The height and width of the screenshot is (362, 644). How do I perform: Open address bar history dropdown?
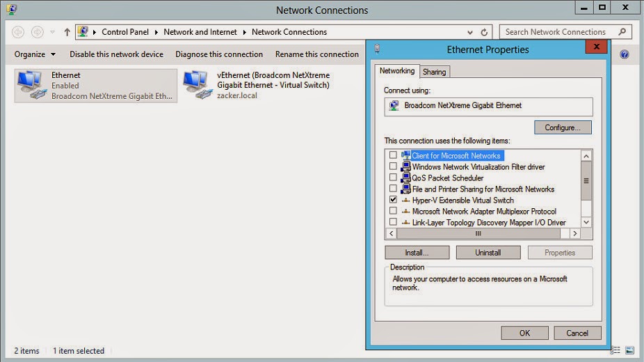tap(470, 32)
